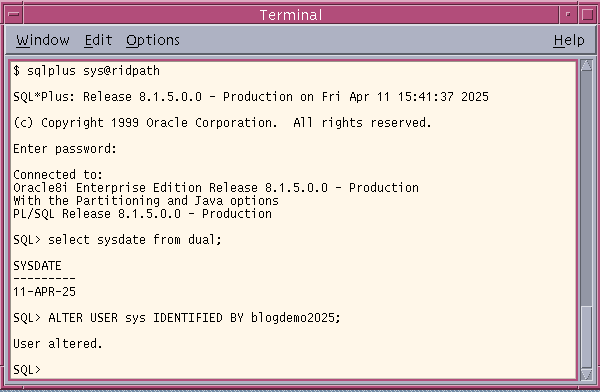Click the "User altered." output text
Image resolution: width=600 pixels, height=392 pixels.
(x=58, y=344)
